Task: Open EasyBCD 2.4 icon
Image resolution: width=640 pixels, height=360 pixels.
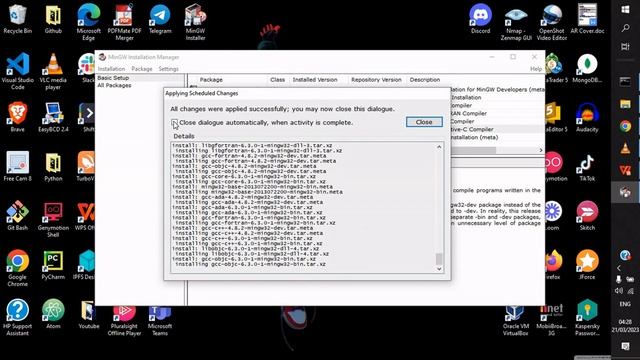Action: (x=53, y=118)
